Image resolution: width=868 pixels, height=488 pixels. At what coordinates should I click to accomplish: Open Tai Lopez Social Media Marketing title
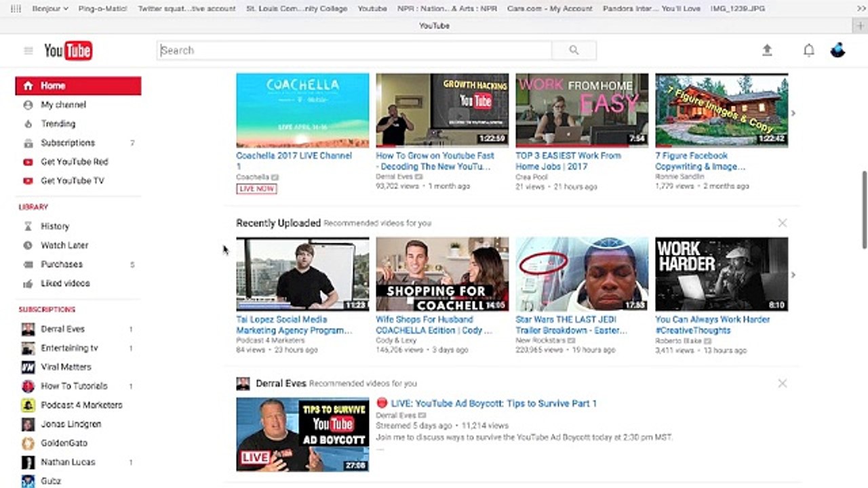[x=294, y=325]
